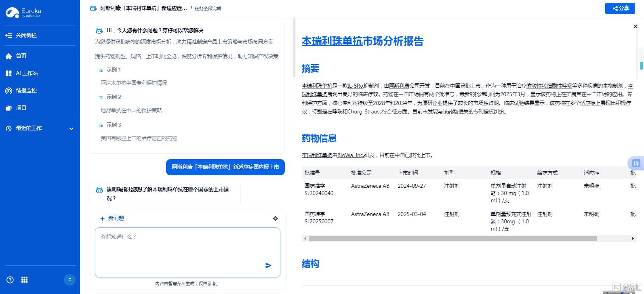Viewport: 644px width, 294px height.
Task: Click table scrollbar right arrow
Action: [x=633, y=238]
